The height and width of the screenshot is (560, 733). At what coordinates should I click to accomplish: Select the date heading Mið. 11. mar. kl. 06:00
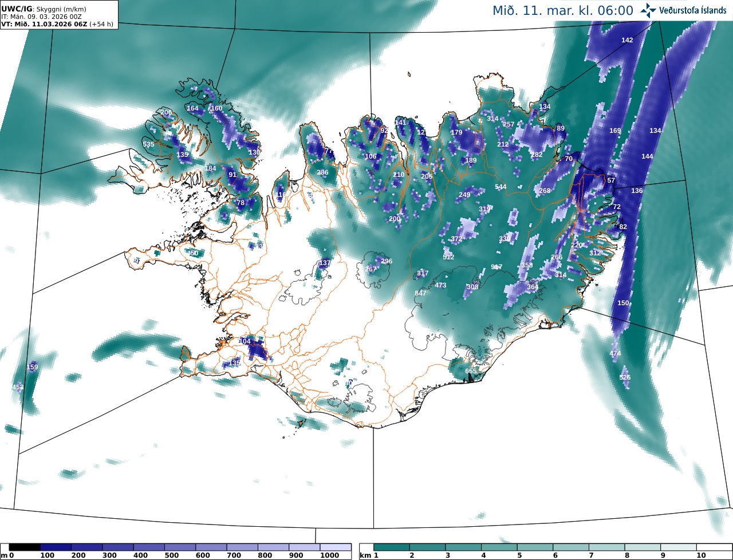pyautogui.click(x=563, y=11)
